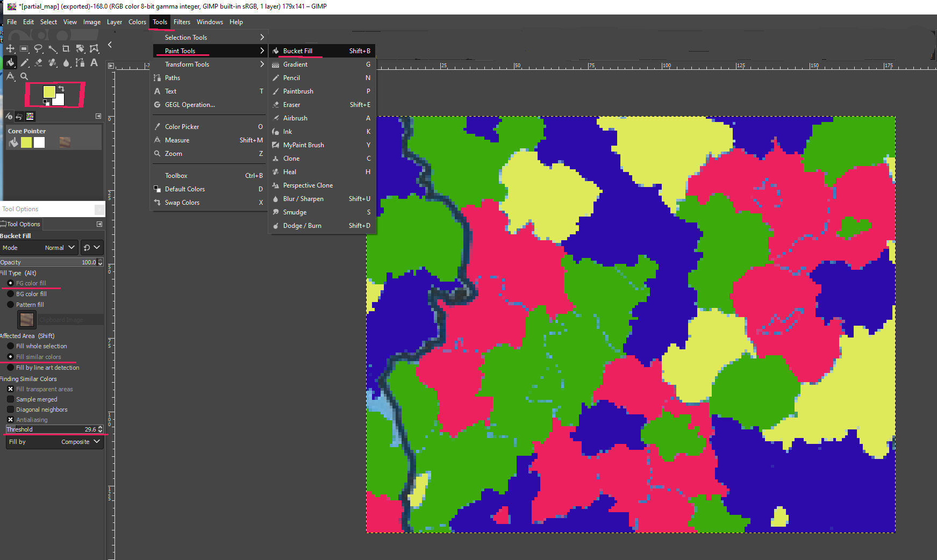Activate the Fuzzy Select magic wand
The height and width of the screenshot is (560, 937).
pos(52,49)
